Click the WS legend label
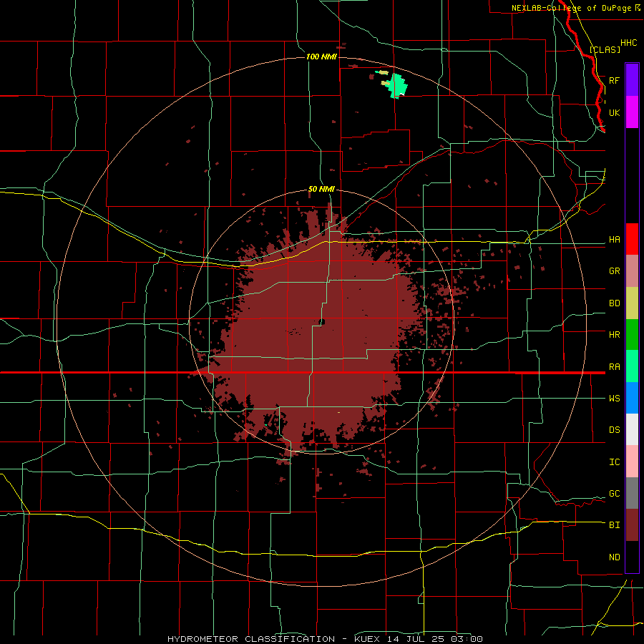The height and width of the screenshot is (644, 644). coord(614,399)
